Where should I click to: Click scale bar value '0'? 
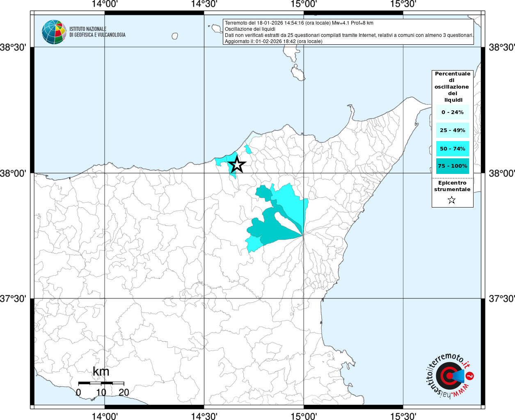click(78, 393)
